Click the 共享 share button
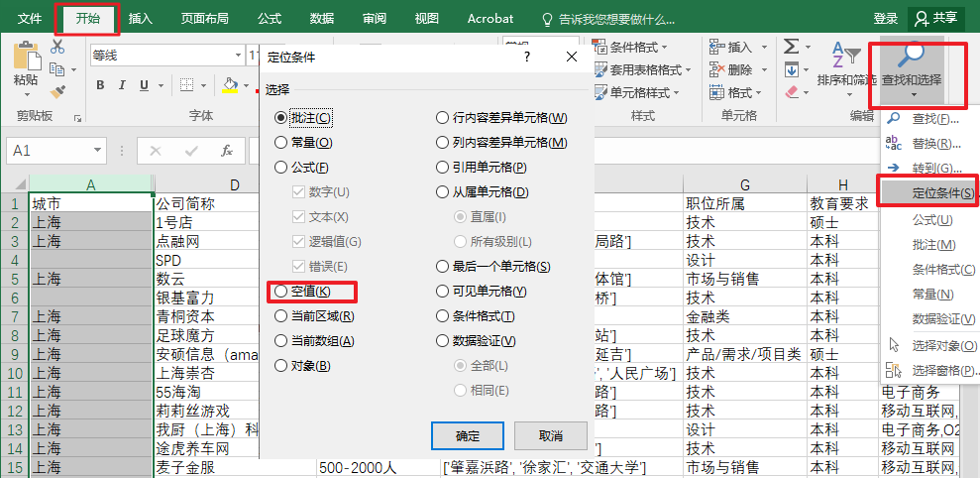 point(935,19)
